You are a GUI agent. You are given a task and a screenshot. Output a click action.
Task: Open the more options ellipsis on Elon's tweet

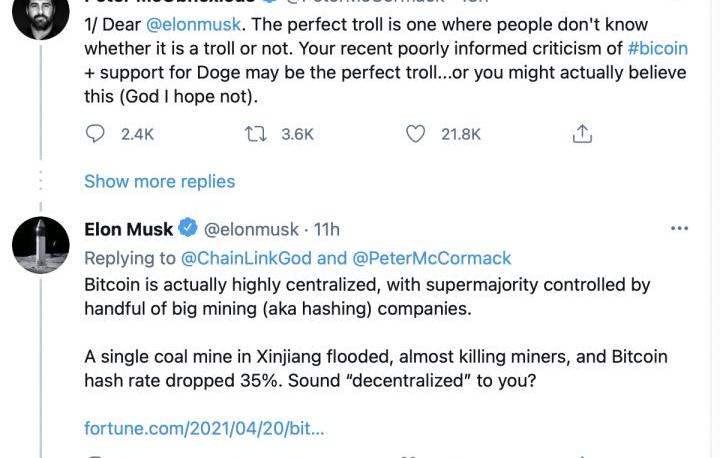(679, 229)
